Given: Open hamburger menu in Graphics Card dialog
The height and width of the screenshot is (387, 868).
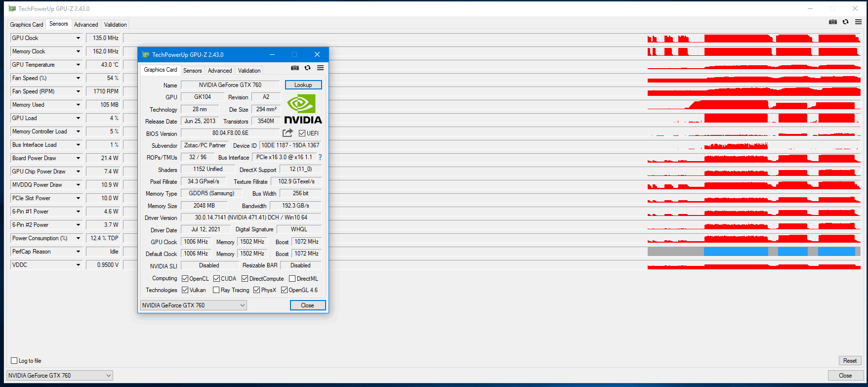Looking at the screenshot, I should coord(321,68).
